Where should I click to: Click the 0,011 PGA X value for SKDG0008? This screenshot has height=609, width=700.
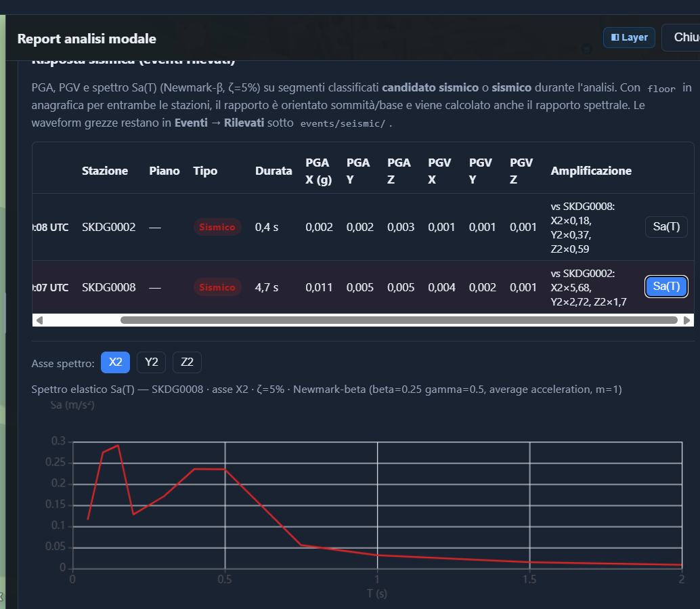319,288
